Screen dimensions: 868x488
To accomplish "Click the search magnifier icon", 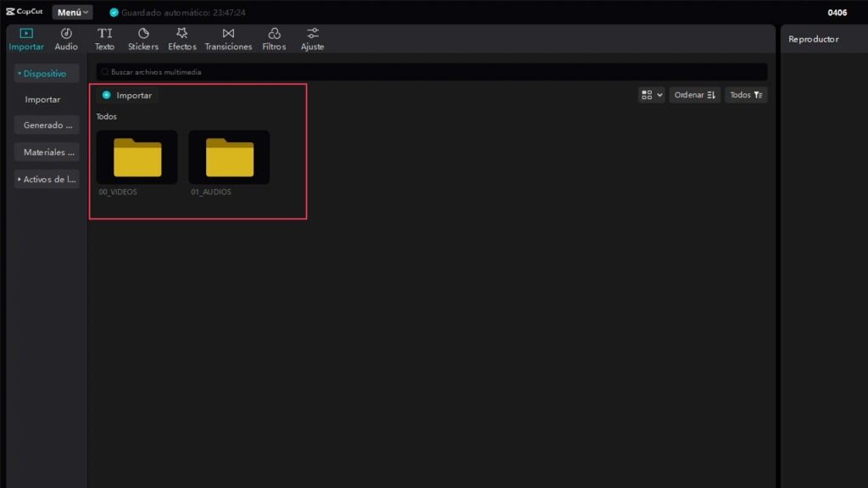I will [104, 72].
